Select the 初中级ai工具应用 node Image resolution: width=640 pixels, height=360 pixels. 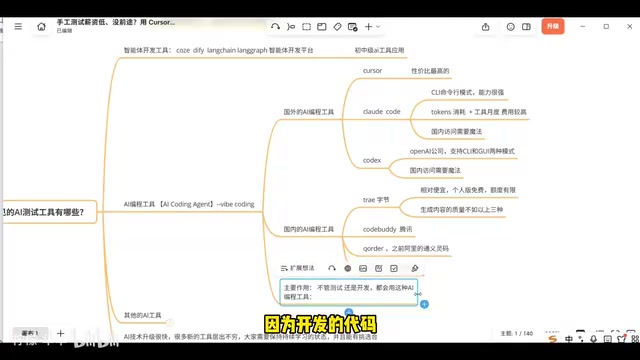379,50
